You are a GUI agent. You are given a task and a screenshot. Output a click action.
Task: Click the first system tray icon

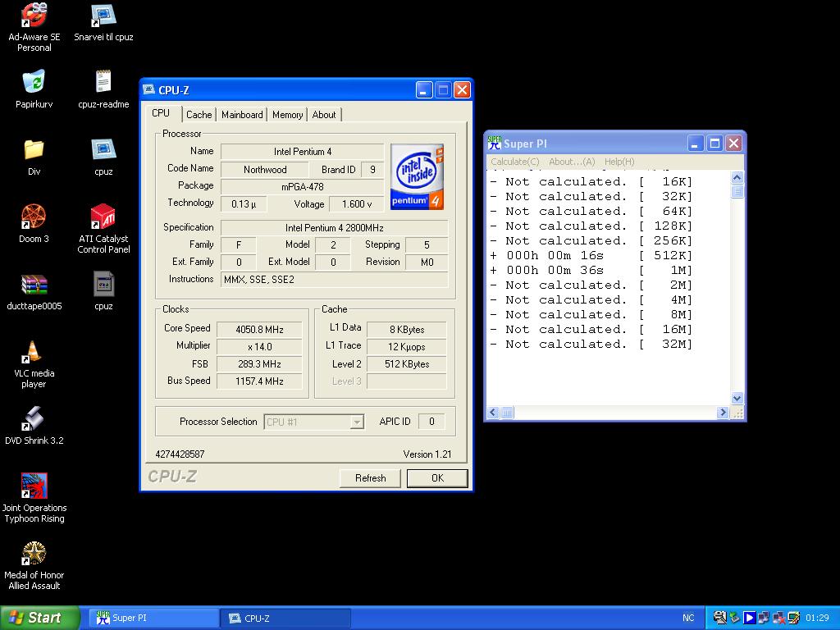pos(720,618)
